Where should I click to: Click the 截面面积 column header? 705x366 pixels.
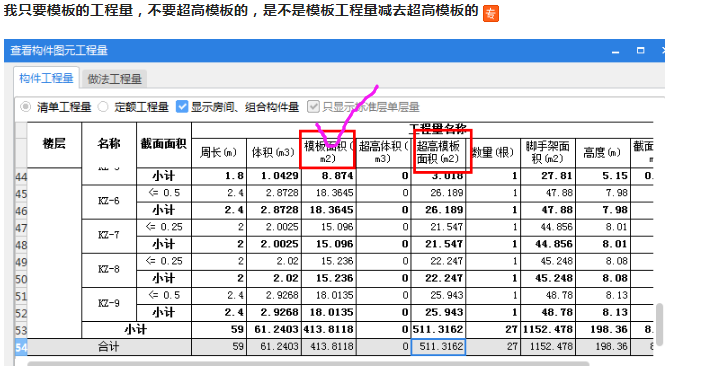point(164,144)
